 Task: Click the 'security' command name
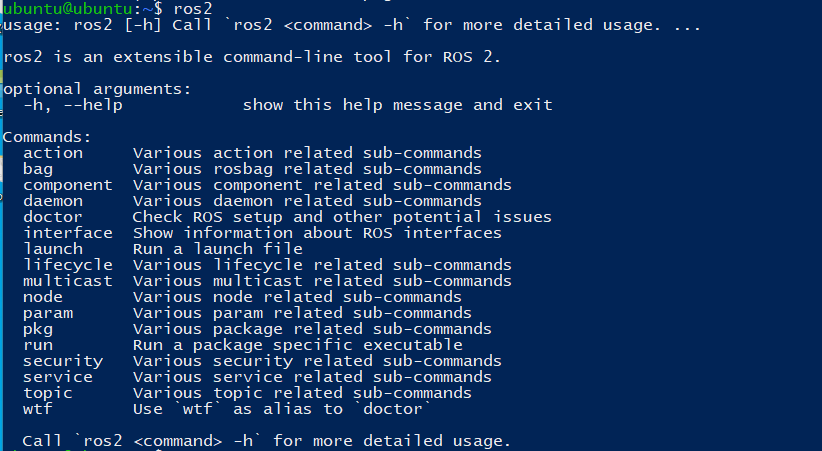click(x=62, y=361)
